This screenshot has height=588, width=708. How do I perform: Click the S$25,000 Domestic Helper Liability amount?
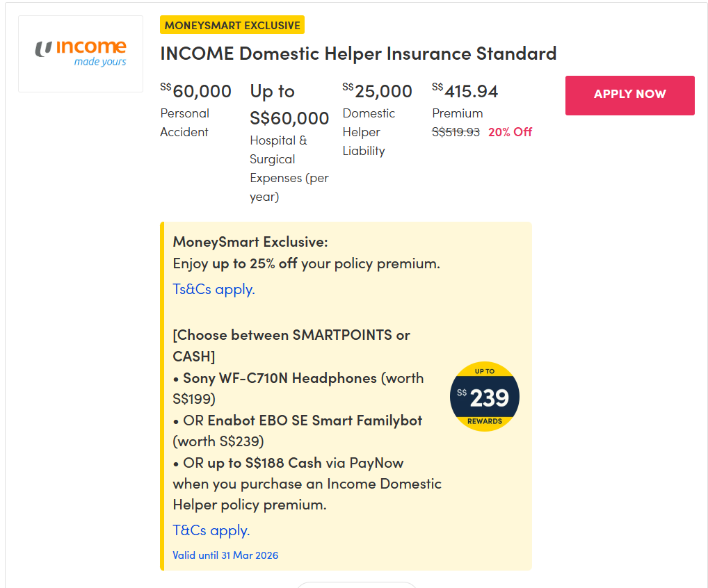[378, 91]
